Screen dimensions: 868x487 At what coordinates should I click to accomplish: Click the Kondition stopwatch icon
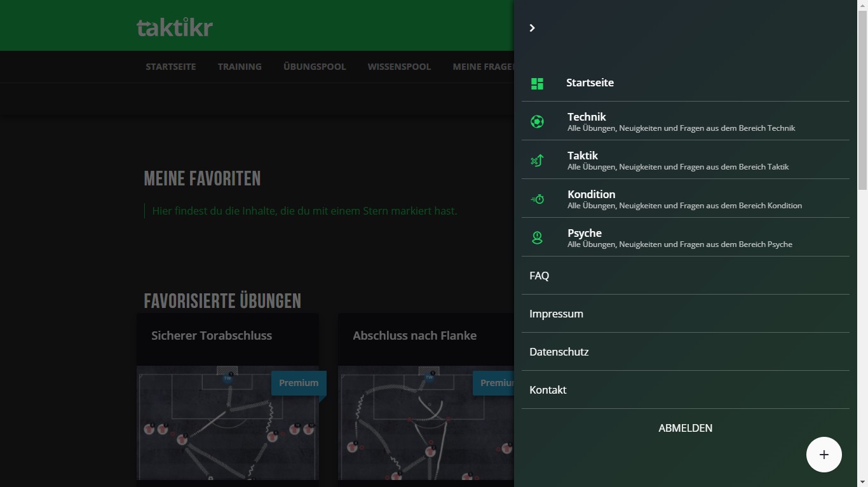click(537, 199)
